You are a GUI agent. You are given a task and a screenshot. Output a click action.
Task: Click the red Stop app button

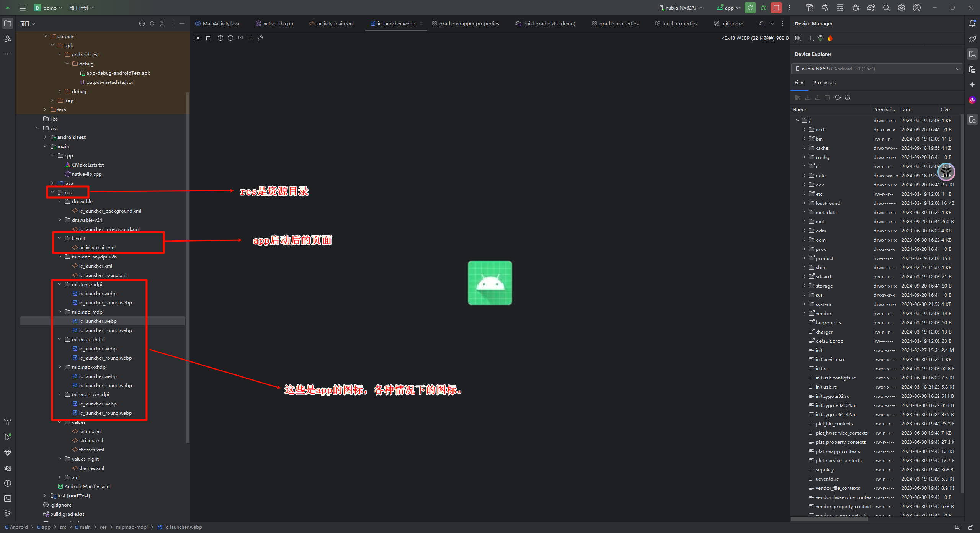(776, 8)
